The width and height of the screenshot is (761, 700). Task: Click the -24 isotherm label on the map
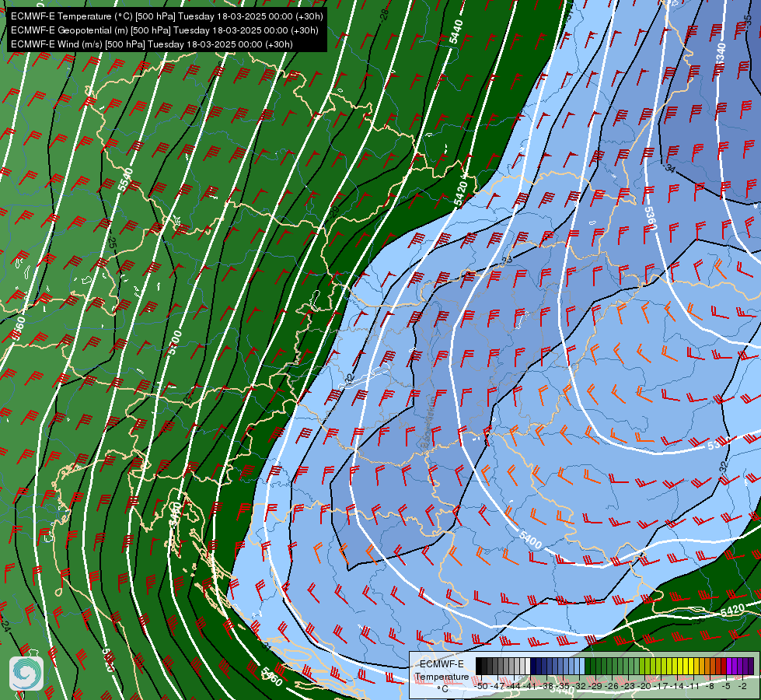click(5, 626)
